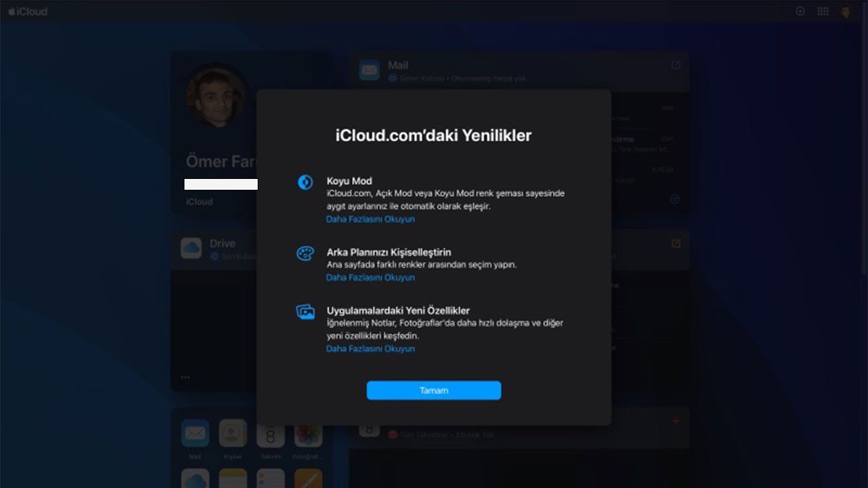Open the Reminders app icon
Viewport: 868px width, 488px height.
271,479
